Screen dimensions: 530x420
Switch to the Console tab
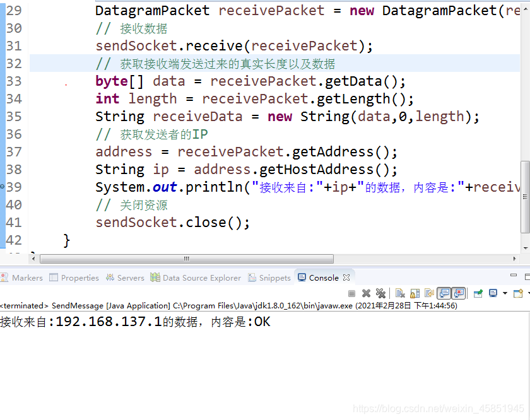click(x=324, y=277)
